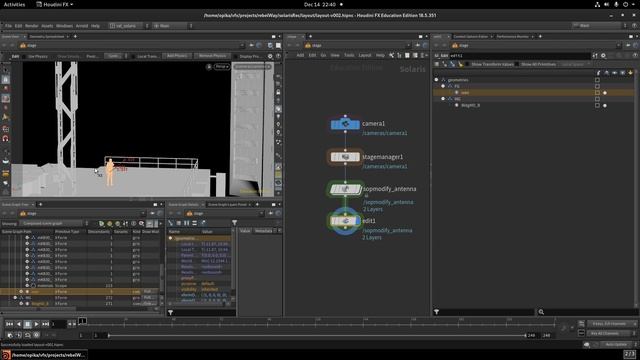This screenshot has height=360, width=640.
Task: Collapse the FG group in parameter tree
Action: (x=443, y=86)
